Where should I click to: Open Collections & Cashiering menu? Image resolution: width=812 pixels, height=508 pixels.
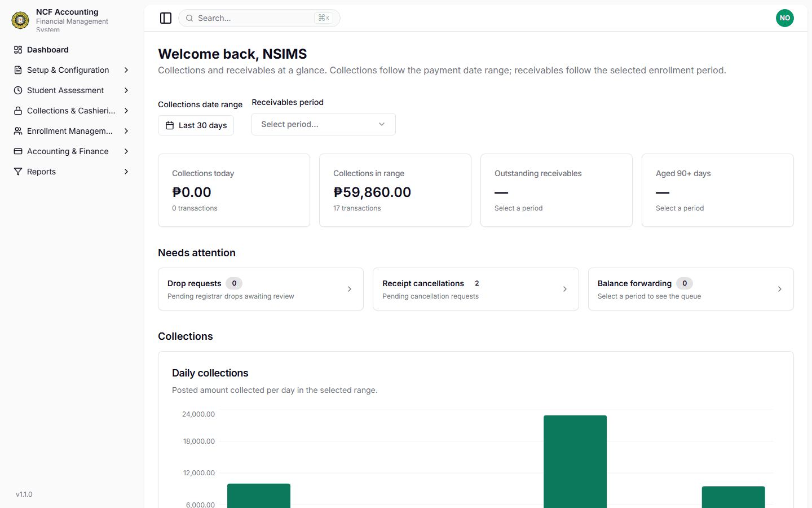(x=72, y=111)
